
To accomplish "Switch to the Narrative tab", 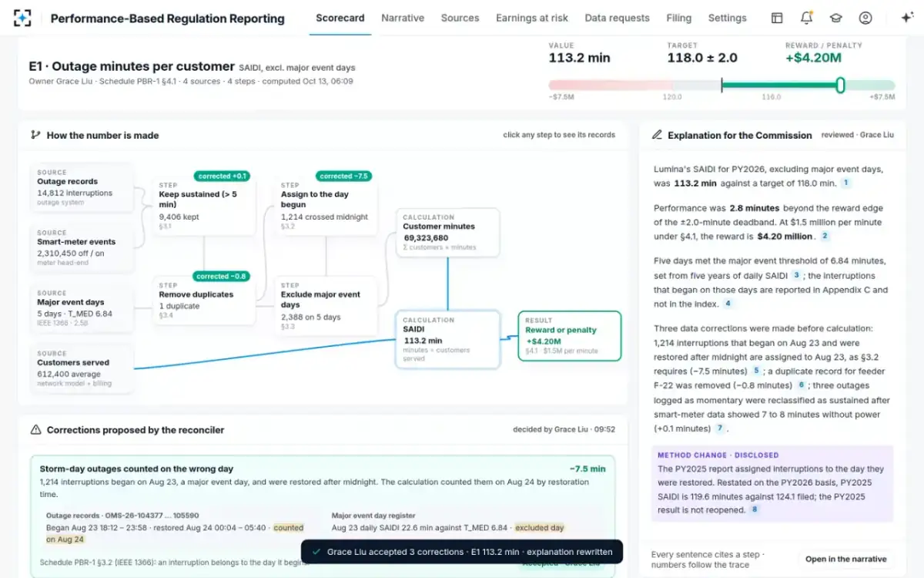I will [x=403, y=18].
